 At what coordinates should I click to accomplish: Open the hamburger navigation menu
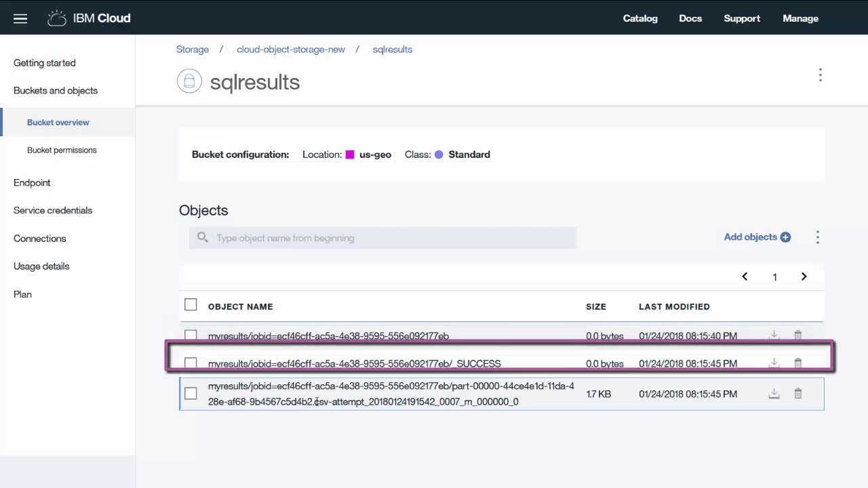(20, 18)
